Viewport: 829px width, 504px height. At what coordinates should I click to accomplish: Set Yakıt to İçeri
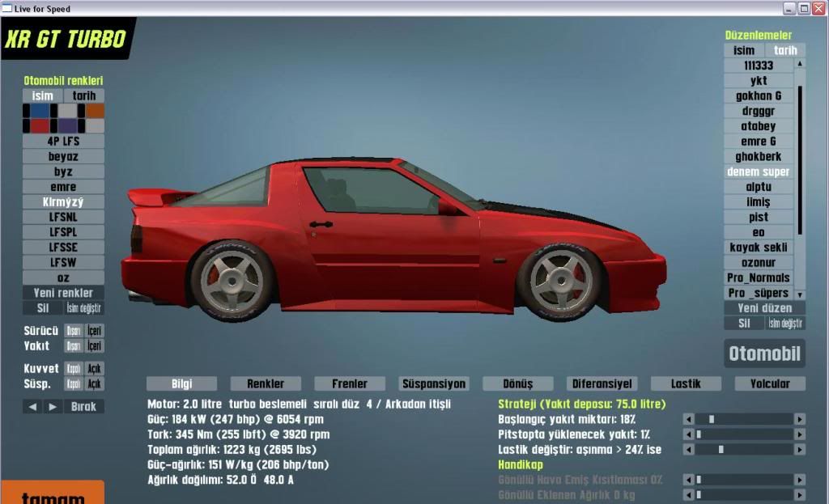[x=94, y=346]
